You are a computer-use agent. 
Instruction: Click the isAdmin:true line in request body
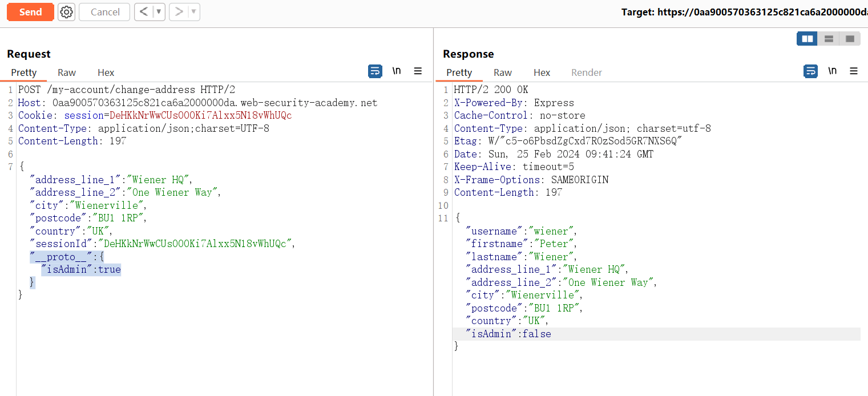coord(80,269)
